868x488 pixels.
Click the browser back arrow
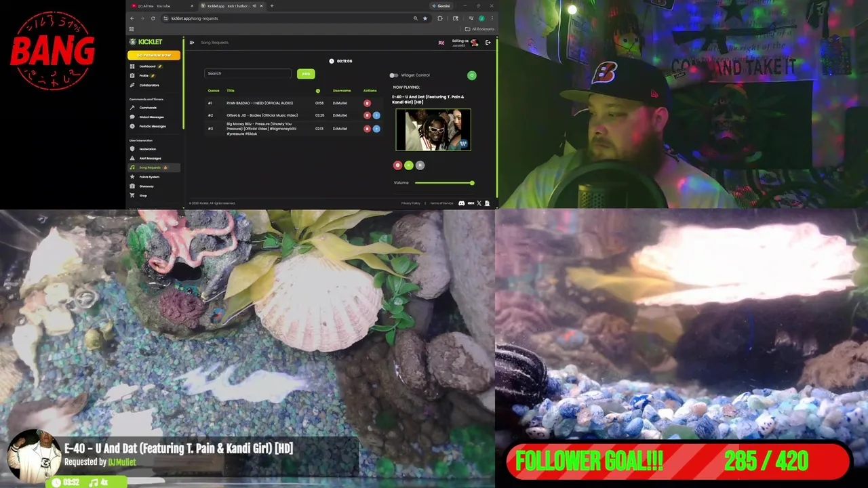click(132, 18)
